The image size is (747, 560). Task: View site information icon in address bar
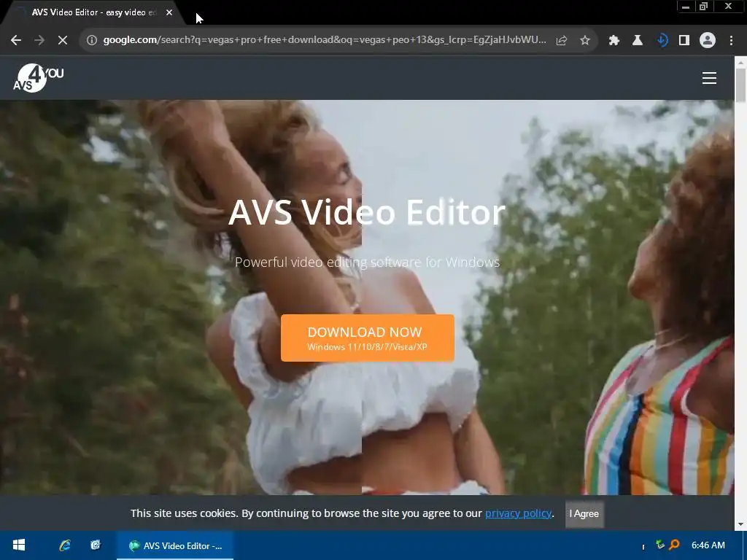[91, 41]
